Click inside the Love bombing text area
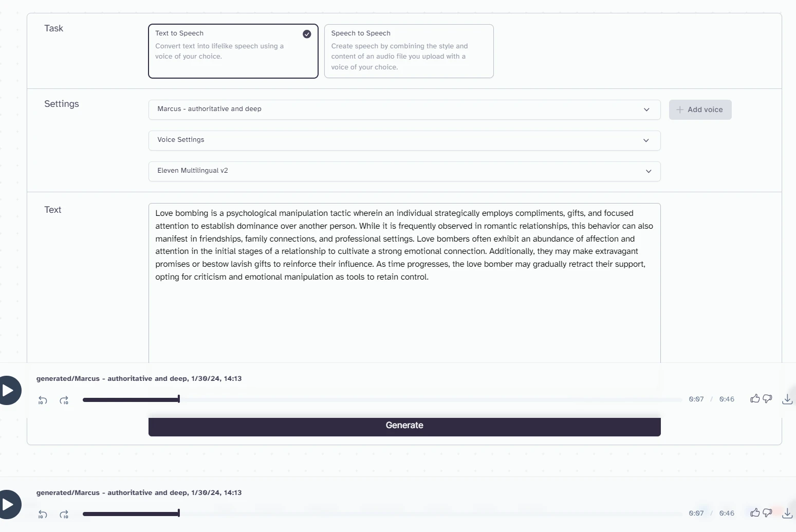796x532 pixels. [x=404, y=283]
